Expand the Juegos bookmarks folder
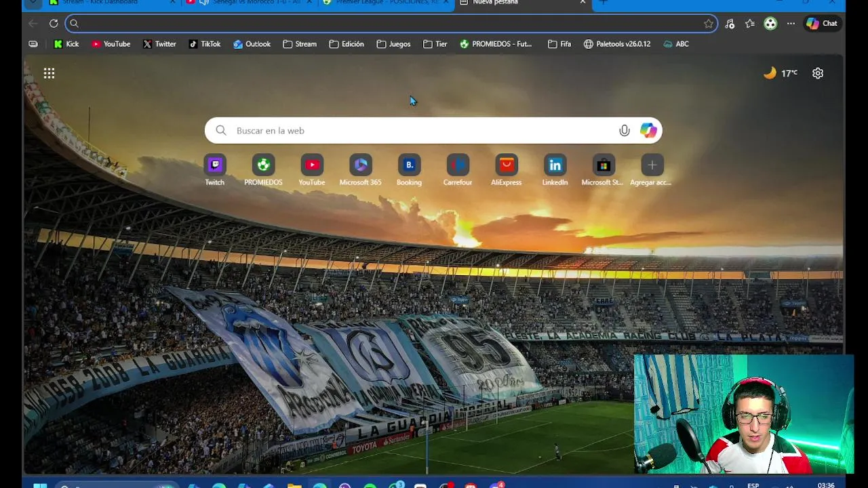 click(x=393, y=44)
